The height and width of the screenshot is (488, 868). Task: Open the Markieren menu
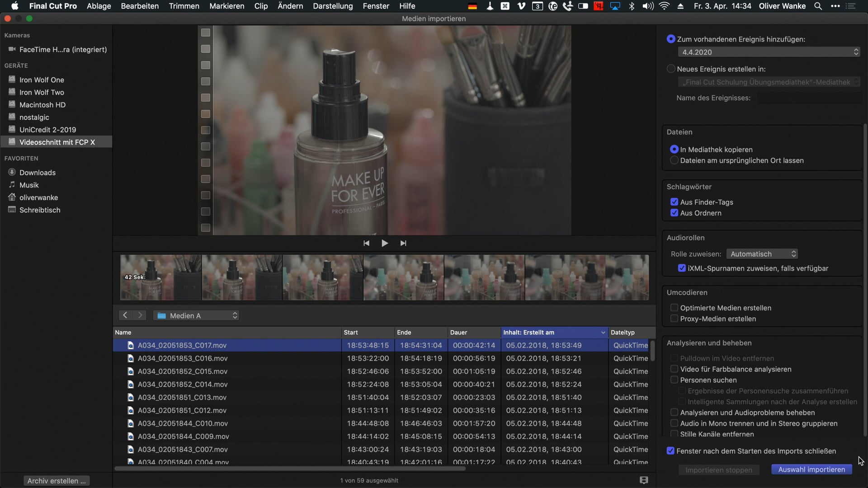click(x=226, y=6)
